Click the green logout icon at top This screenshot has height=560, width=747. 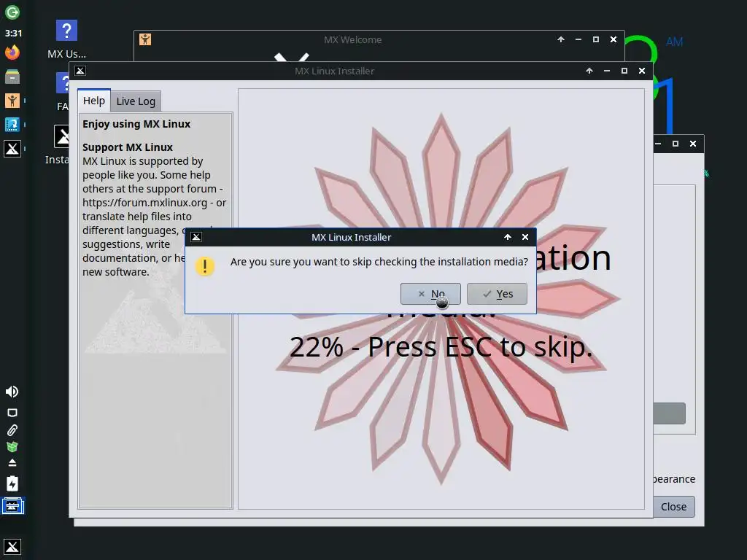(12, 12)
